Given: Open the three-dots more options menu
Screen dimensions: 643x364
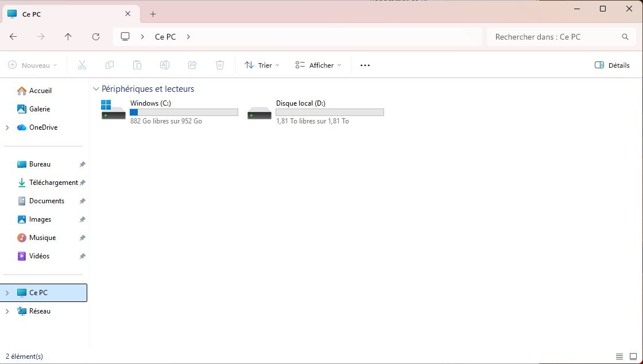Looking at the screenshot, I should pyautogui.click(x=365, y=65).
